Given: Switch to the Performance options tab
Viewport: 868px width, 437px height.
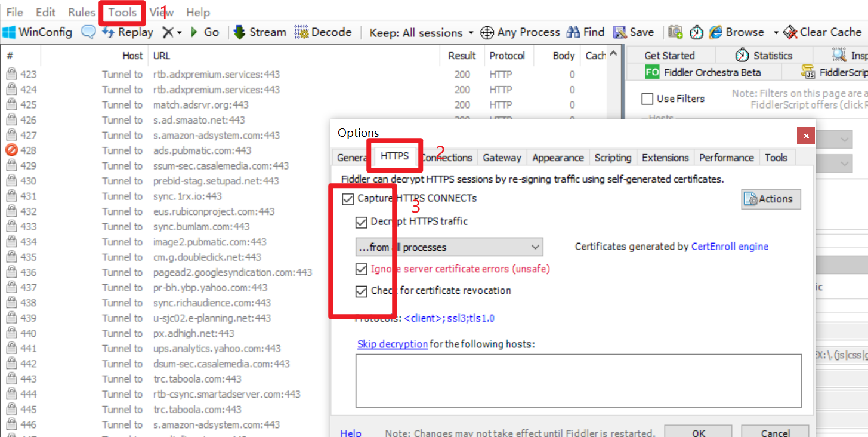Looking at the screenshot, I should tap(726, 158).
